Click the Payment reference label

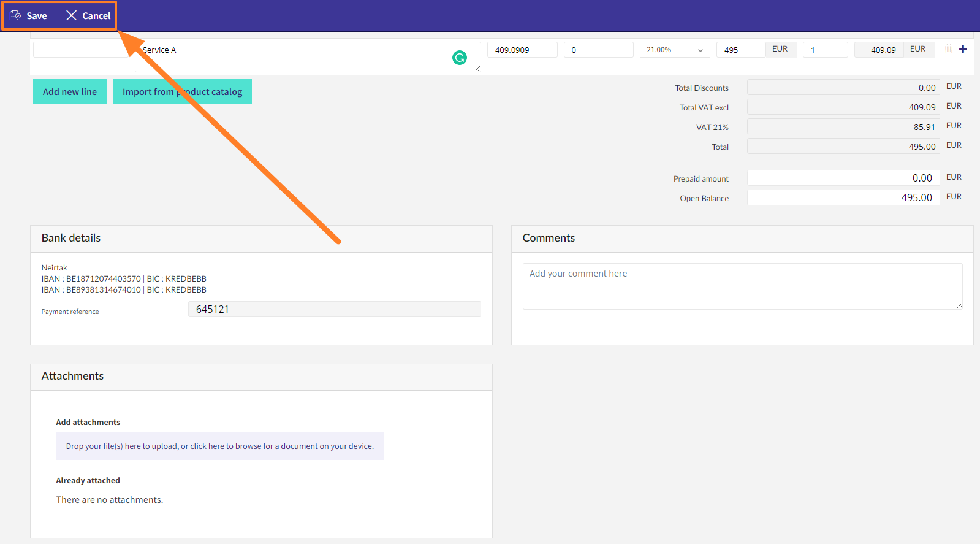pos(70,312)
